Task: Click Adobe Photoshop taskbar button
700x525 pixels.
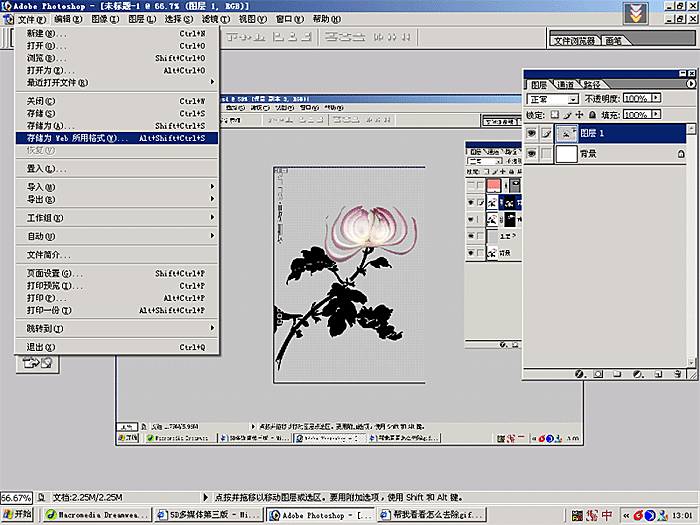Action: [321, 515]
